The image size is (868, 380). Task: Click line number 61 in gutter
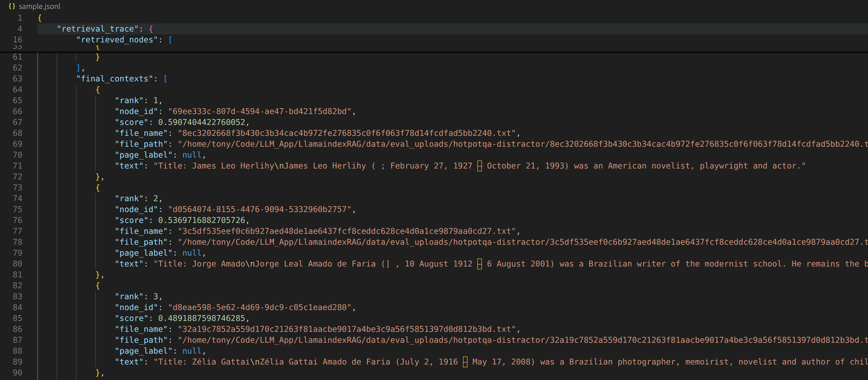coord(17,57)
